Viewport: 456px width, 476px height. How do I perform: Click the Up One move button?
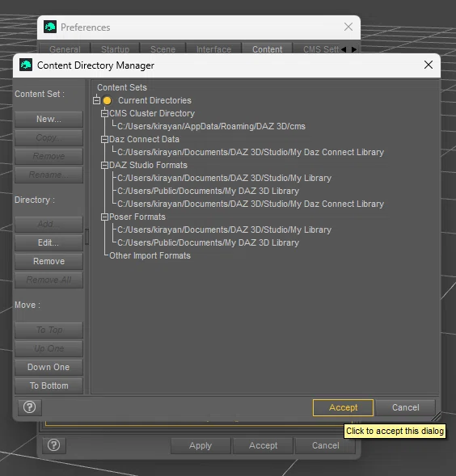coord(49,348)
